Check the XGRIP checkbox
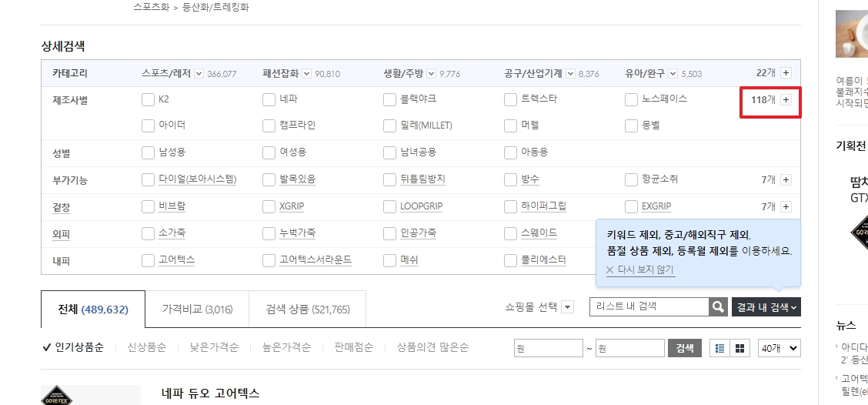The image size is (868, 405). coord(269,206)
